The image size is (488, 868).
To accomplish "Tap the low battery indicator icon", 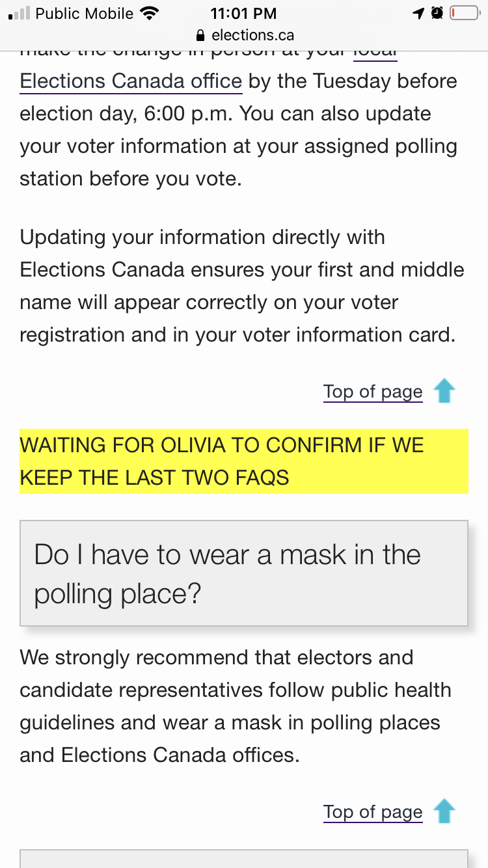I will (x=465, y=13).
